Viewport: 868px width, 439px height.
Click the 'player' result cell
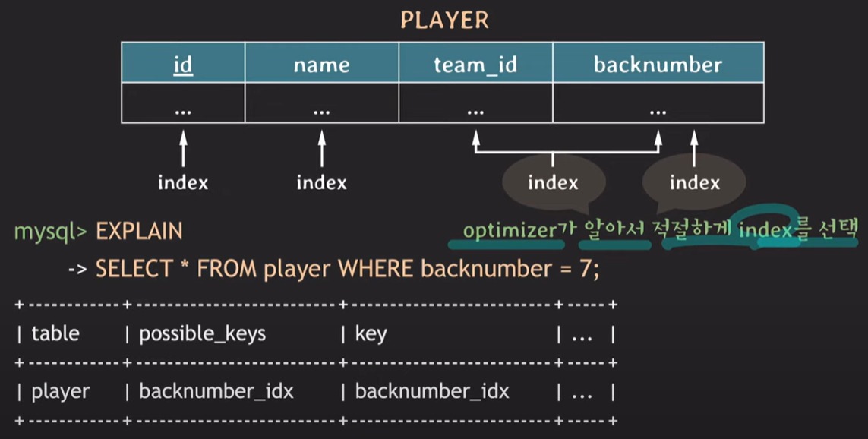[60, 392]
